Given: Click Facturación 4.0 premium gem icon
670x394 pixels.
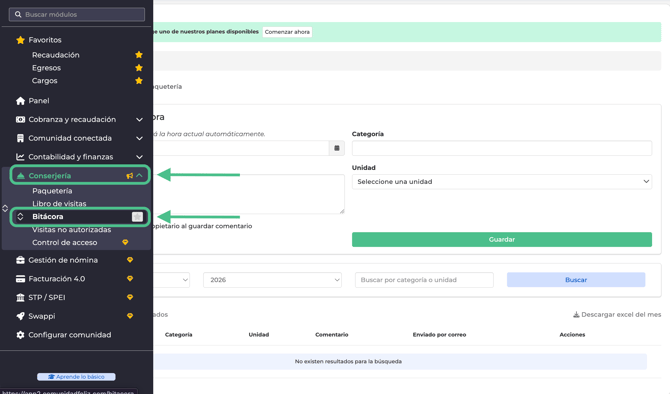Looking at the screenshot, I should (130, 279).
